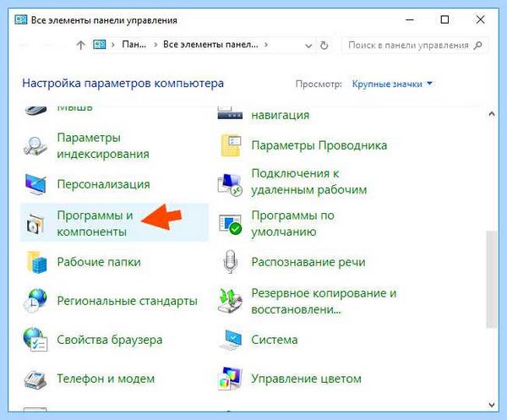Open Рабочие папки link
Viewport: 507px width, 420px height.
click(x=99, y=262)
